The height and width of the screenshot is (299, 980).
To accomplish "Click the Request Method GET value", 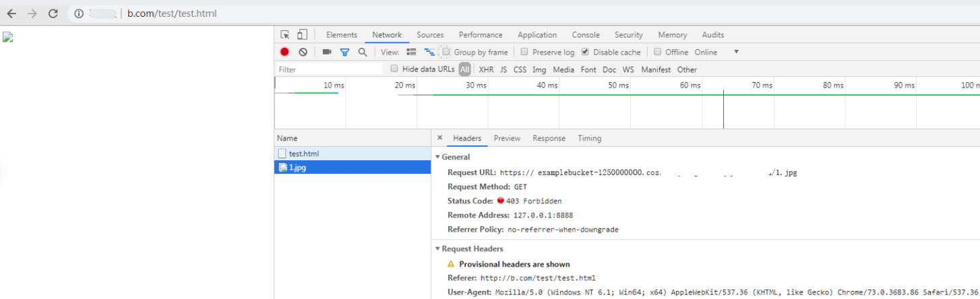I will tap(520, 187).
